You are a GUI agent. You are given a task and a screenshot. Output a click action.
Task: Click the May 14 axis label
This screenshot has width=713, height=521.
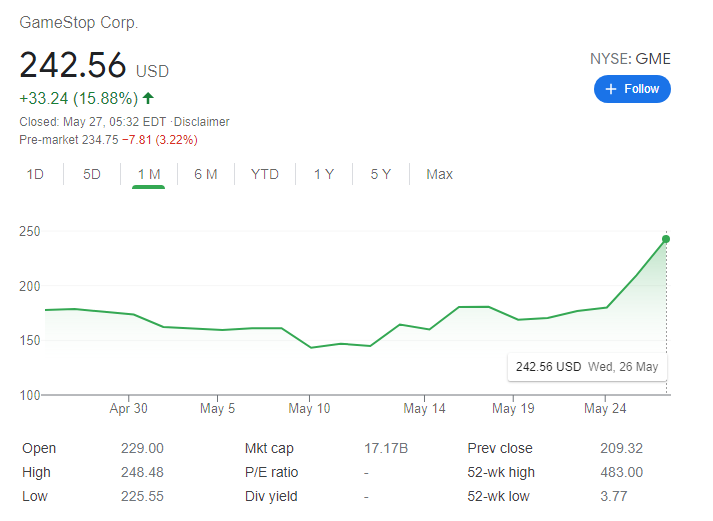[424, 408]
